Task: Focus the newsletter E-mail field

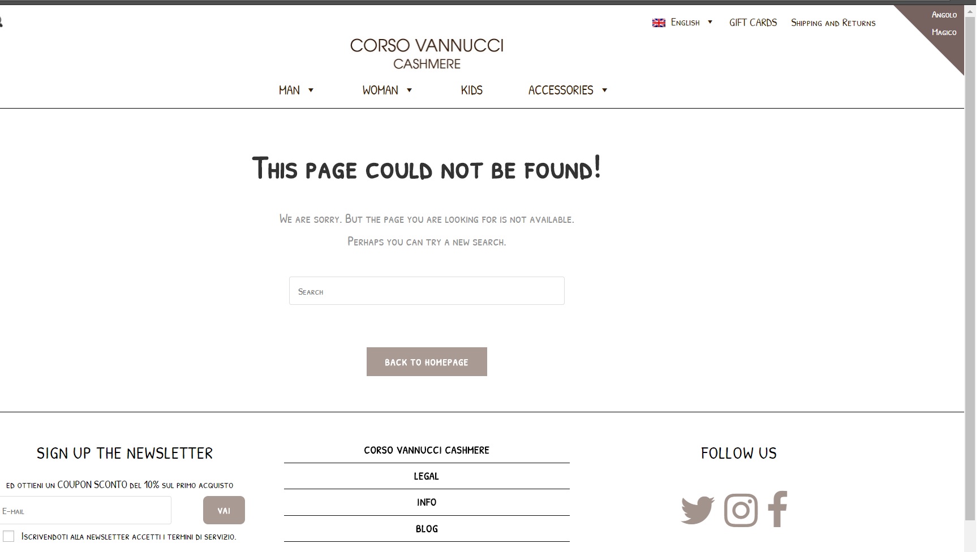Action: click(85, 510)
